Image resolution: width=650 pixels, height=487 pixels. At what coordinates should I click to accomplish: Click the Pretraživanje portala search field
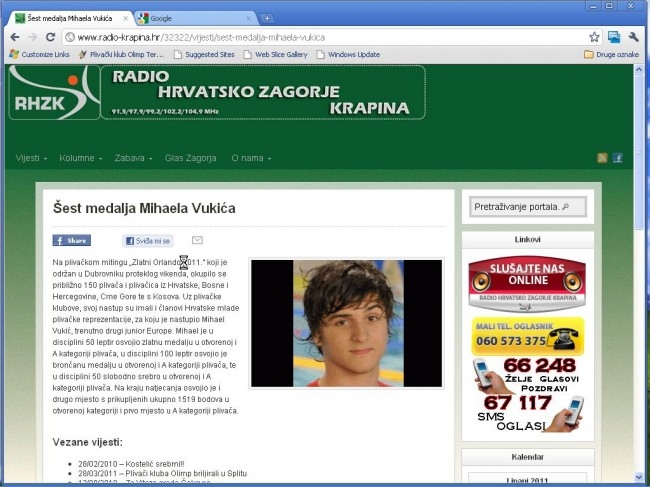coord(528,207)
